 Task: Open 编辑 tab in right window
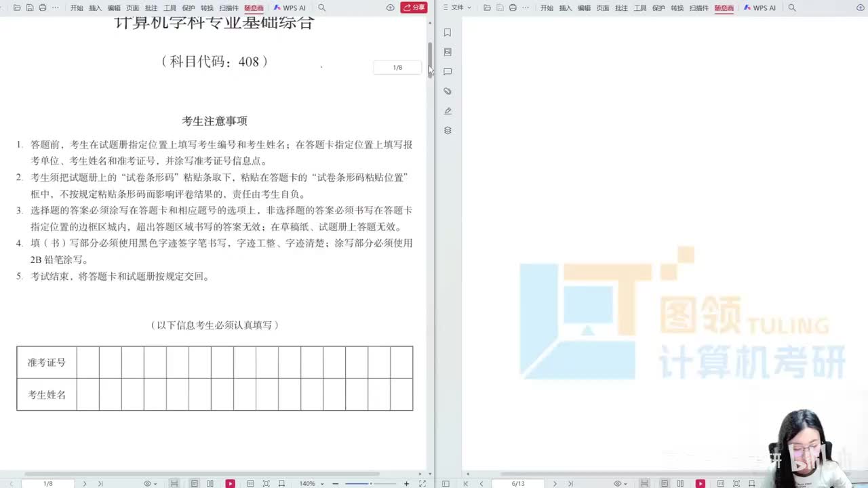coord(584,8)
